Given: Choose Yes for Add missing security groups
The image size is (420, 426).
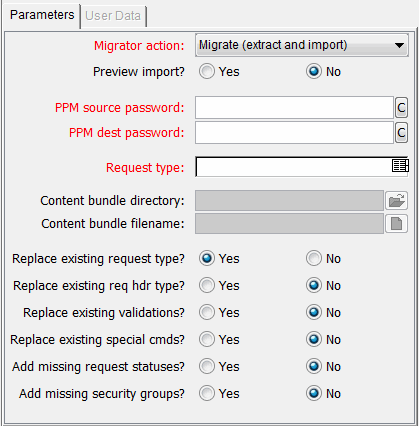Looking at the screenshot, I should (x=207, y=393).
